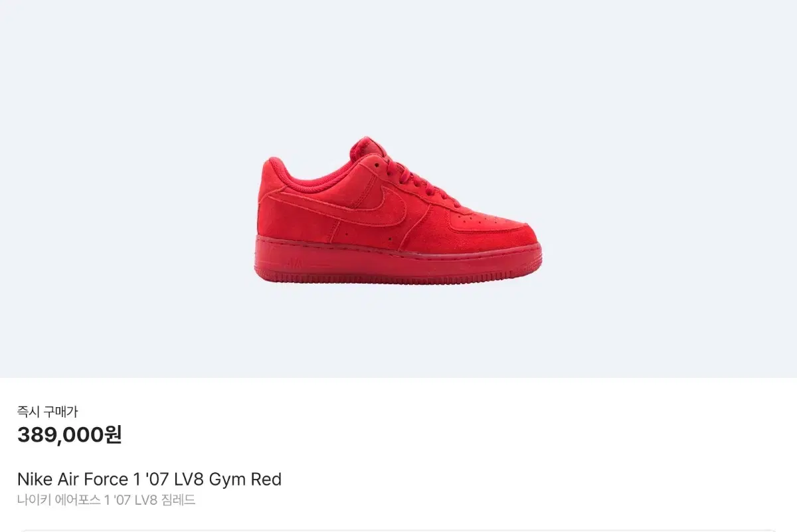Click the 즉시 구매가 label
The image size is (797, 532).
pos(47,412)
